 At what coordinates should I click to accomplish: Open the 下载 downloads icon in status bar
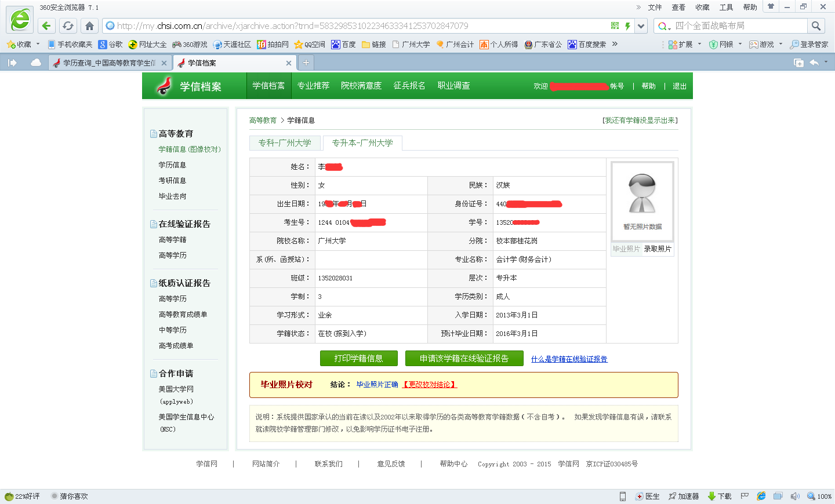click(x=720, y=496)
